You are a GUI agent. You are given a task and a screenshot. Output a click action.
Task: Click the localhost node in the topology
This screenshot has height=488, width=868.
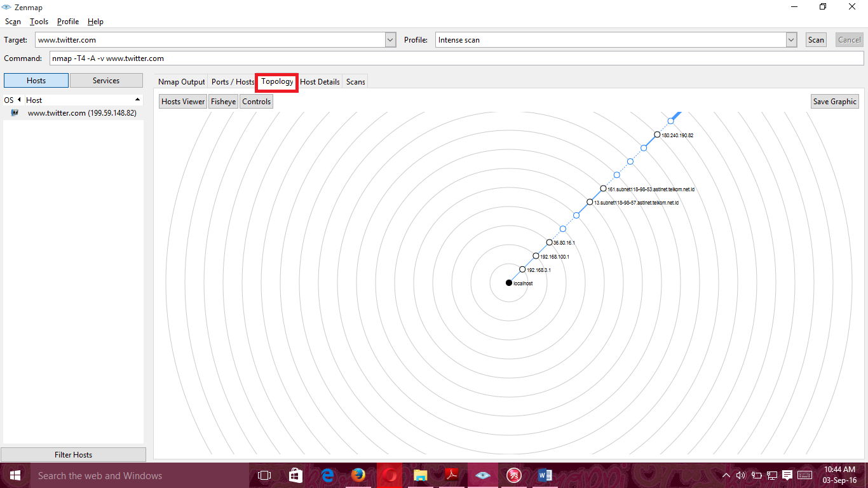click(508, 282)
